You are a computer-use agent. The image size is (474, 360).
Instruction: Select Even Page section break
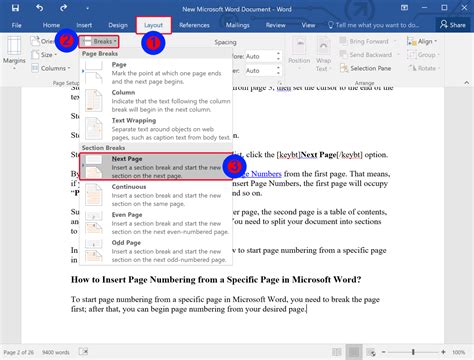[x=156, y=223]
